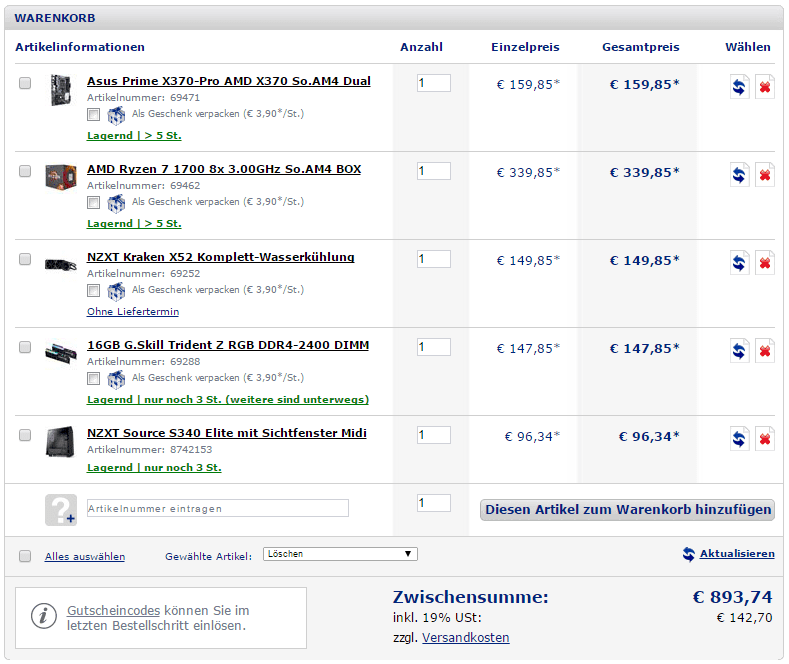Remove NZXT Source S340 Elite item

point(765,439)
